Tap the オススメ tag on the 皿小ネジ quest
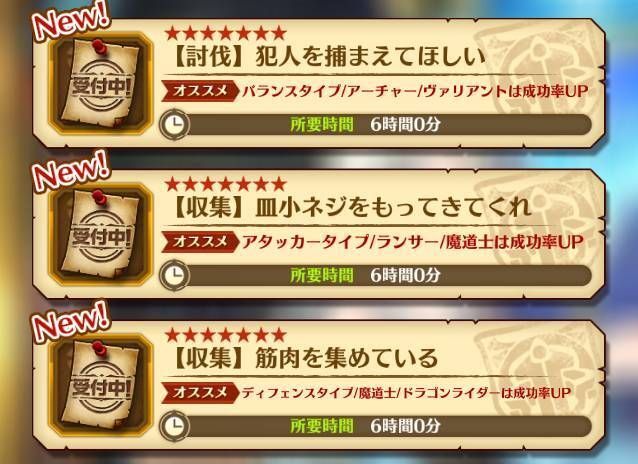 [x=199, y=242]
